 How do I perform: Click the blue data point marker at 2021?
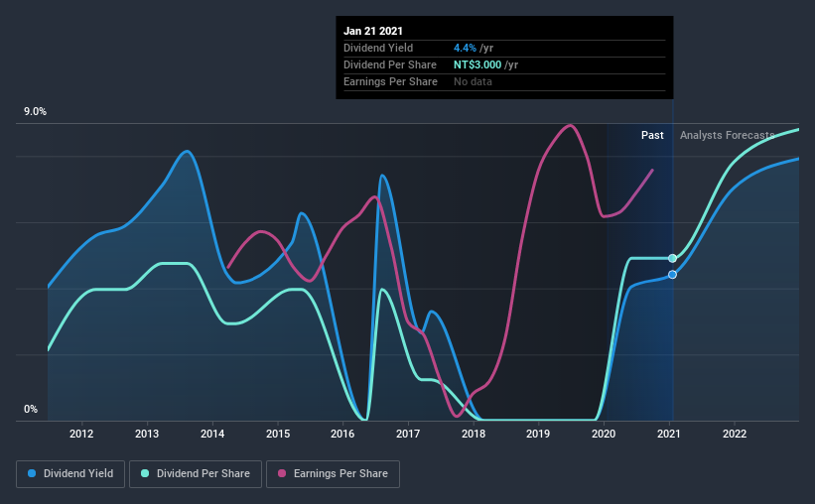tap(673, 275)
